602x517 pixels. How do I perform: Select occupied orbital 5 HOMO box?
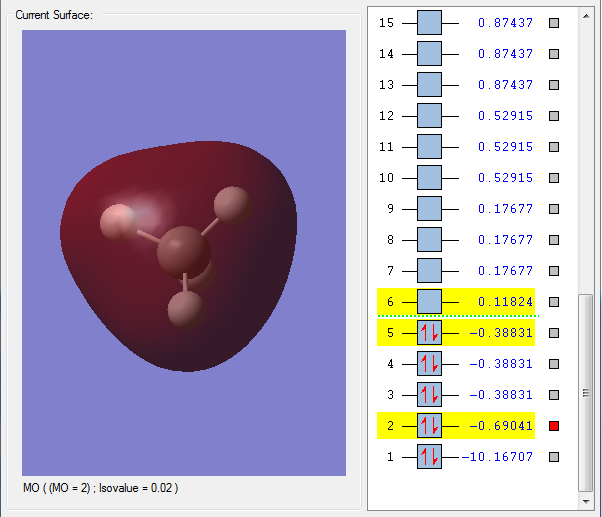click(x=429, y=333)
